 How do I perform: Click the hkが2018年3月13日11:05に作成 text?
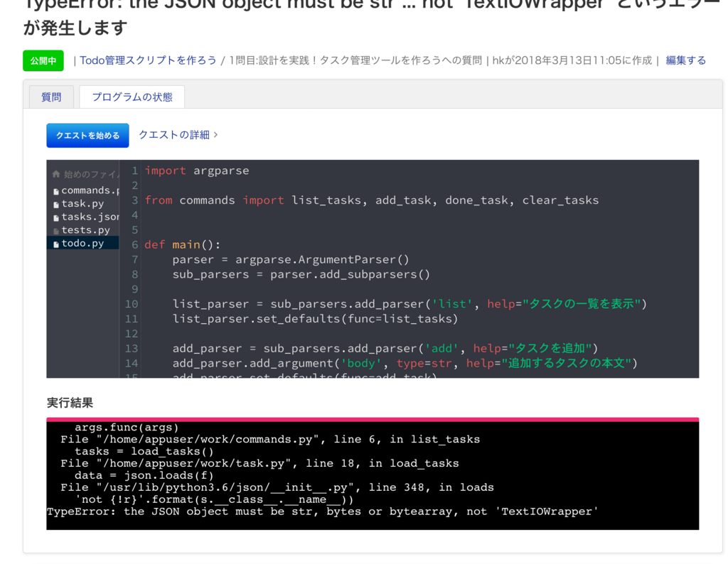tap(572, 60)
